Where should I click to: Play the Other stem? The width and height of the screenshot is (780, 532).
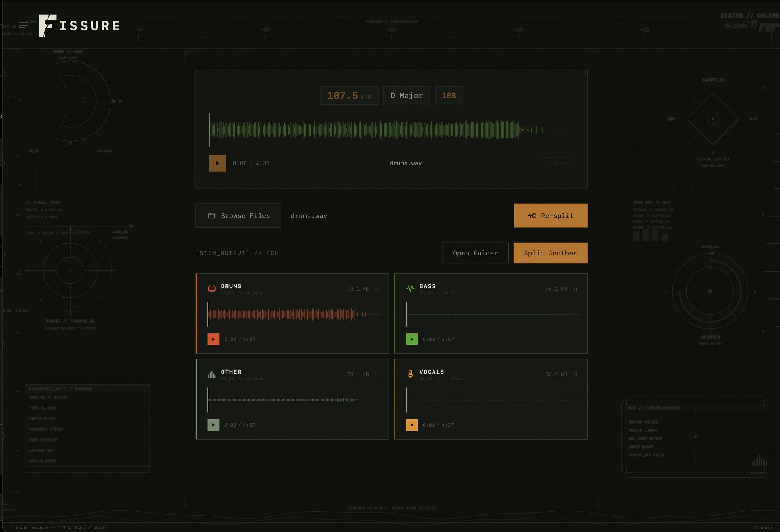click(x=213, y=425)
